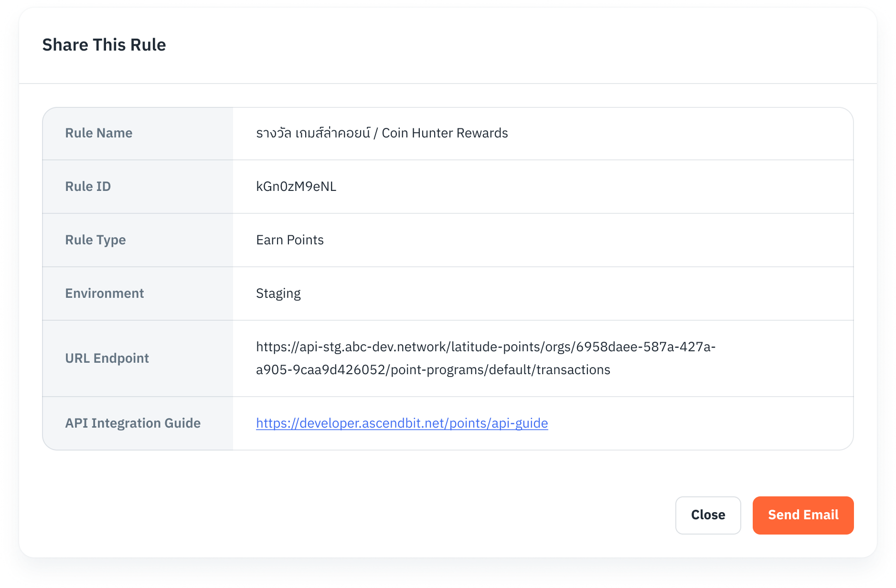Click 'transactions' at the endpoint's end

pos(573,370)
